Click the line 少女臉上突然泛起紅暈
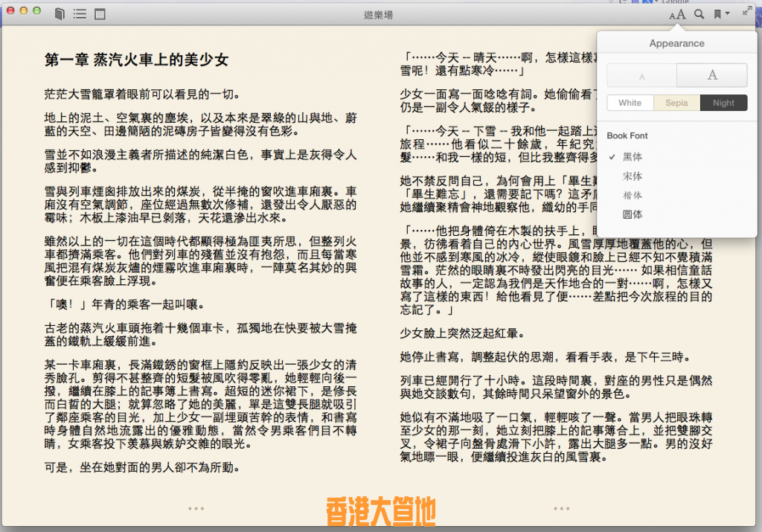The image size is (762, 532). [462, 333]
